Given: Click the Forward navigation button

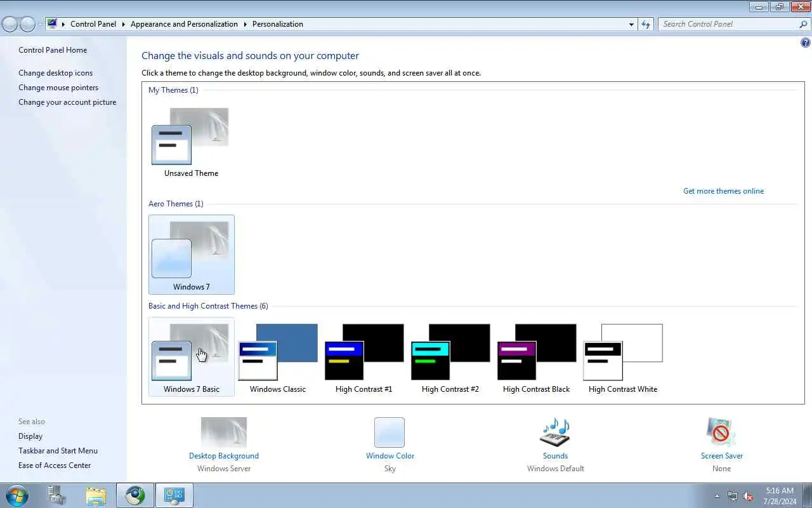Looking at the screenshot, I should pos(27,24).
